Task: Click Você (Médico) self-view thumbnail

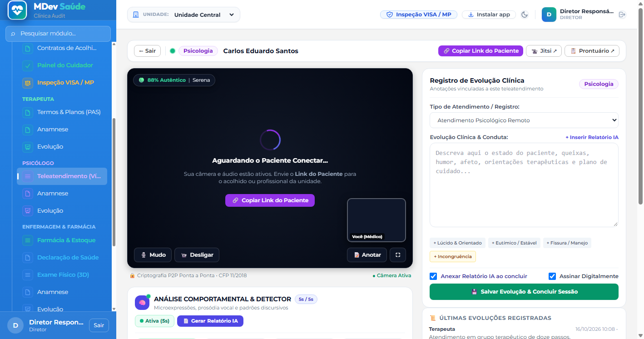Action: (x=376, y=220)
